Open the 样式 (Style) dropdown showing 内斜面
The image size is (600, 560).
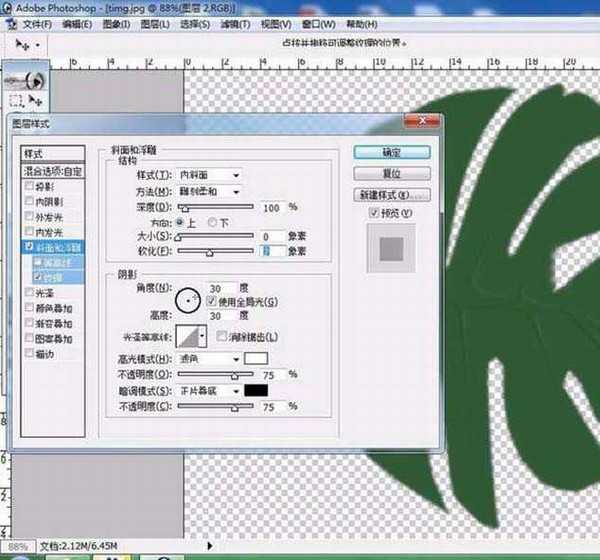[x=208, y=175]
